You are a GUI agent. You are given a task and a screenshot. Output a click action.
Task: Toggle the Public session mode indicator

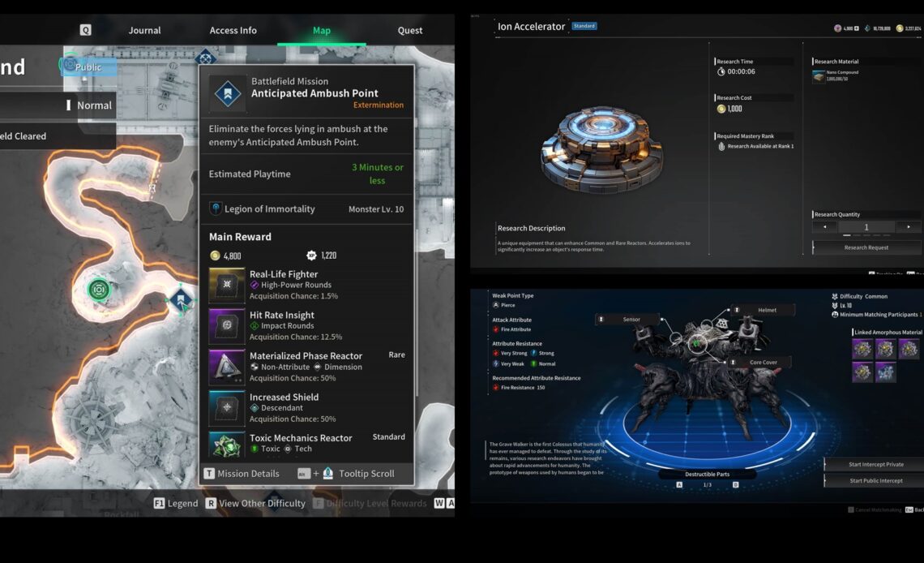(88, 67)
